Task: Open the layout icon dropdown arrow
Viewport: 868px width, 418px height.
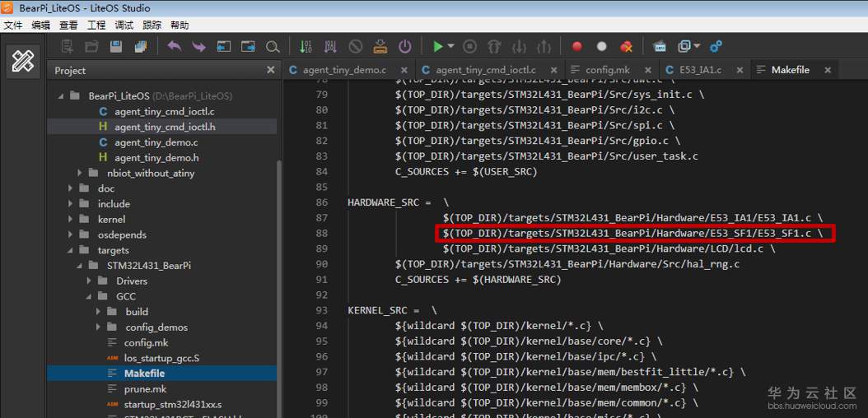Action: pos(697,46)
